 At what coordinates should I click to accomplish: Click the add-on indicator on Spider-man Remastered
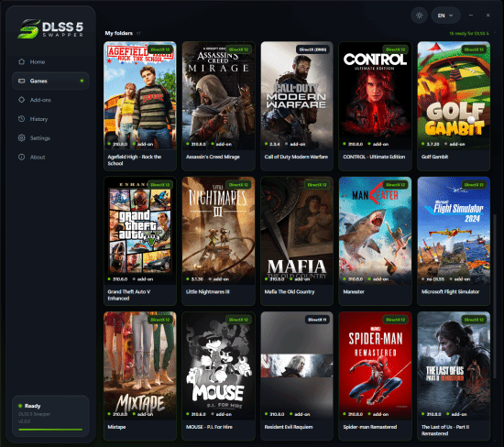pyautogui.click(x=378, y=414)
